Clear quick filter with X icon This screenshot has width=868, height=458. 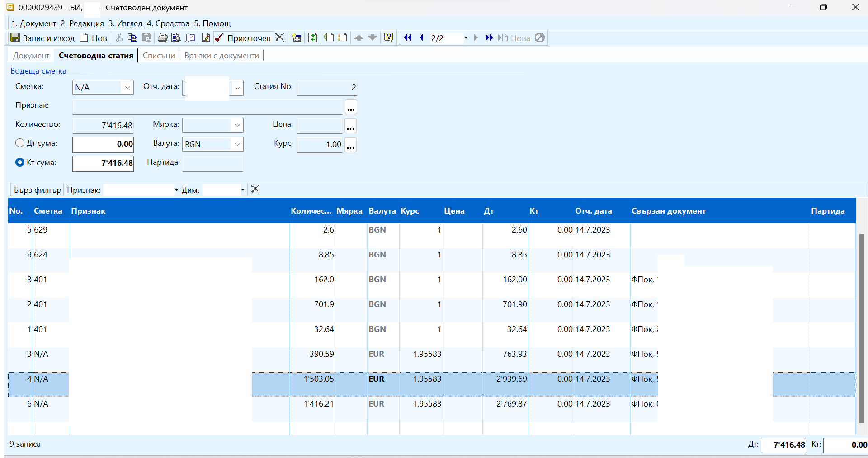click(x=255, y=189)
